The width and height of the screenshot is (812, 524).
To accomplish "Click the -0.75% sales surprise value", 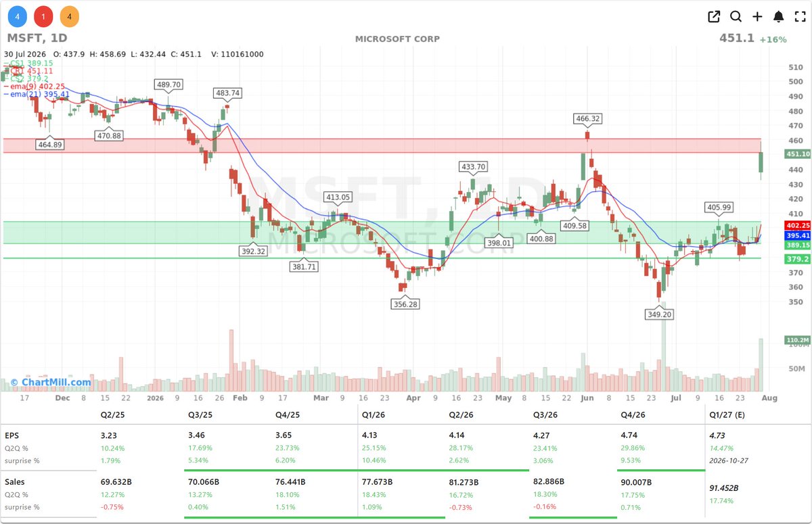I will coord(111,507).
